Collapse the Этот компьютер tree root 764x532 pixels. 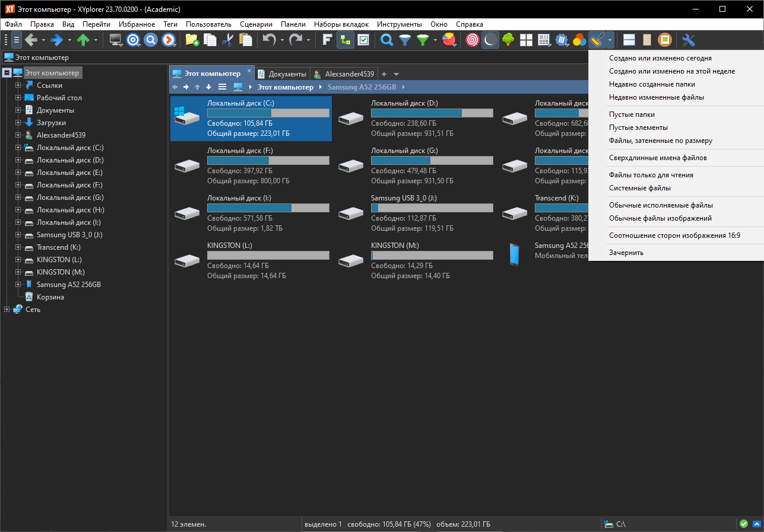[7, 73]
